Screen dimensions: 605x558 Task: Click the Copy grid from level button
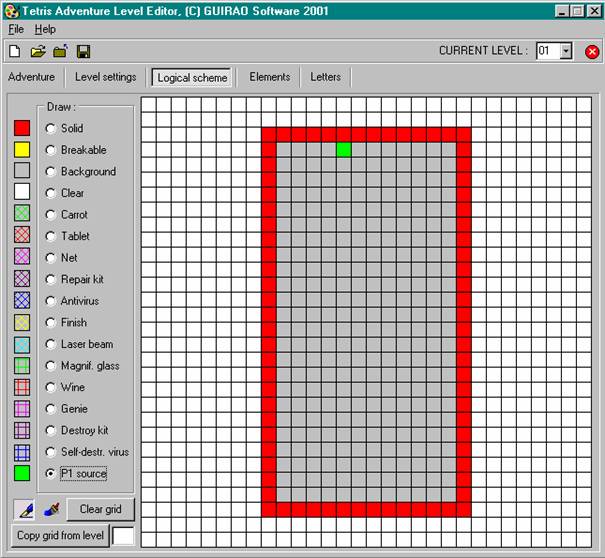click(60, 536)
